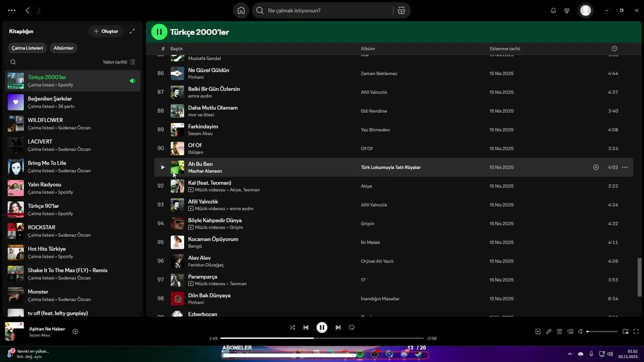Open Spotify icon in the Windows taskbar

point(360,354)
